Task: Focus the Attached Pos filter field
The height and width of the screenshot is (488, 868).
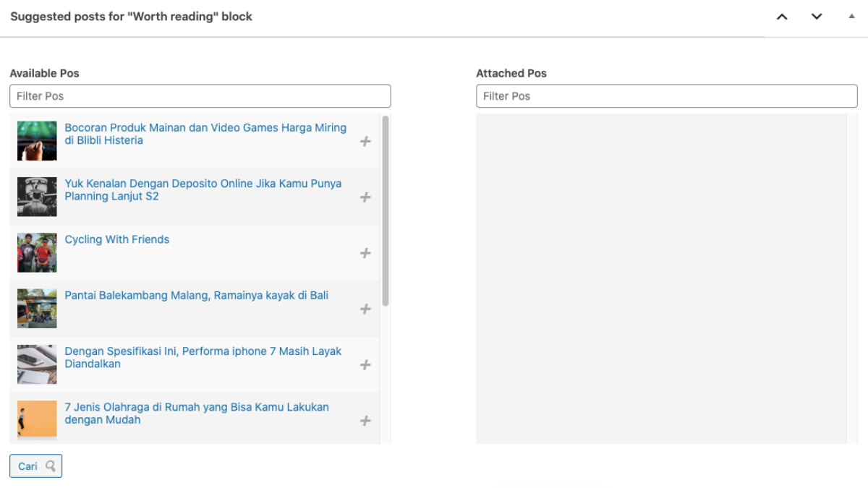Action: pos(666,96)
